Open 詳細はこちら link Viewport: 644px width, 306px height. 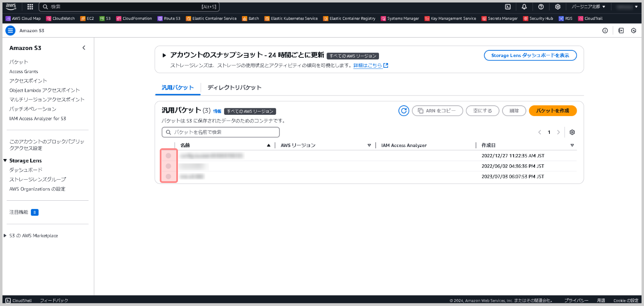(x=371, y=66)
